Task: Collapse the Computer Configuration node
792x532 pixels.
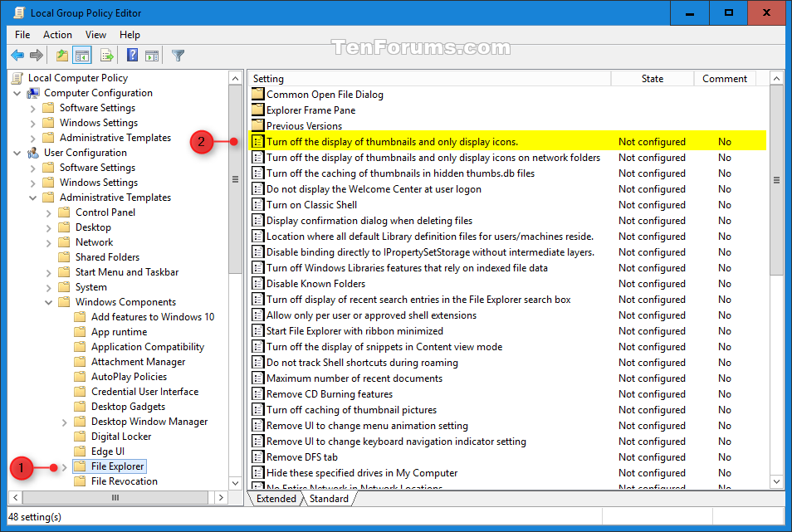Action: coord(17,94)
